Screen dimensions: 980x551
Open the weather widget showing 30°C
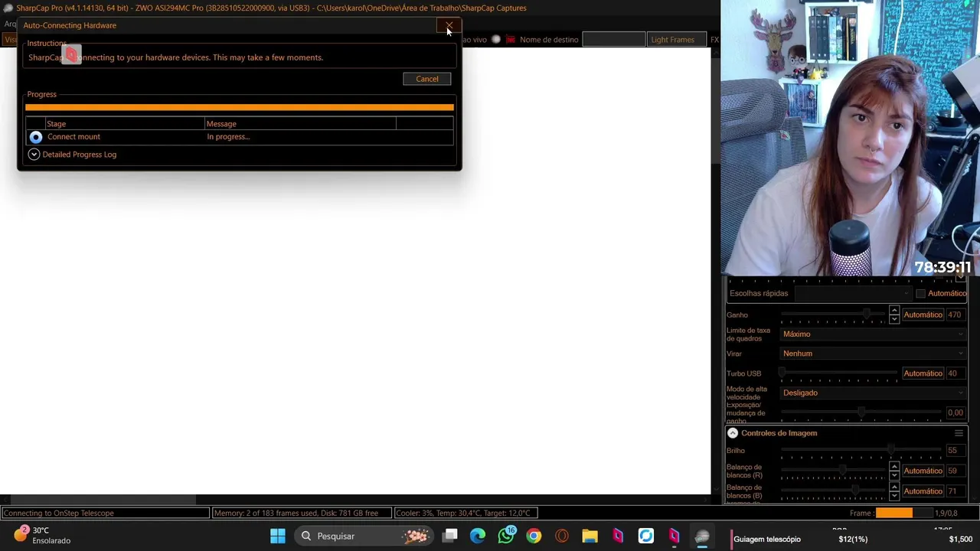(x=42, y=536)
